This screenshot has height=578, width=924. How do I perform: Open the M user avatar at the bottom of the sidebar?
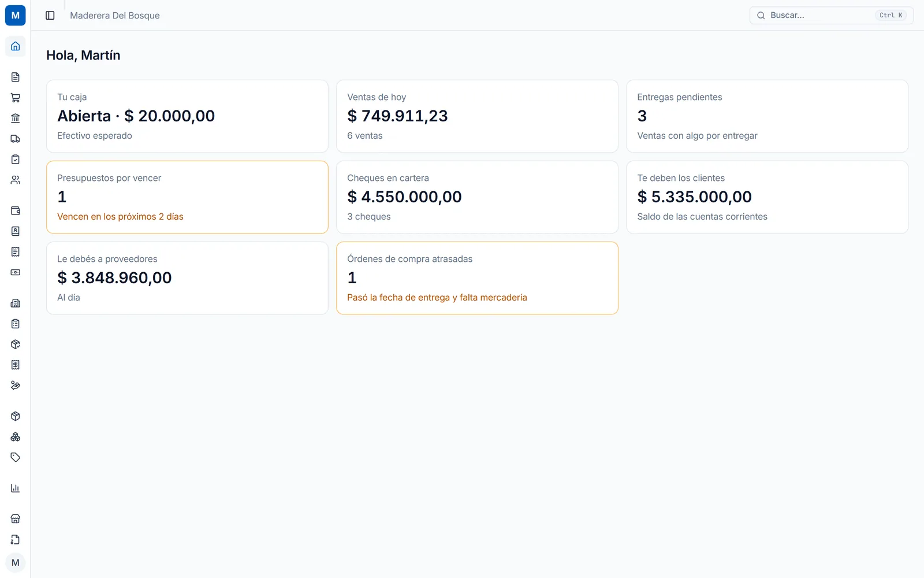16,562
